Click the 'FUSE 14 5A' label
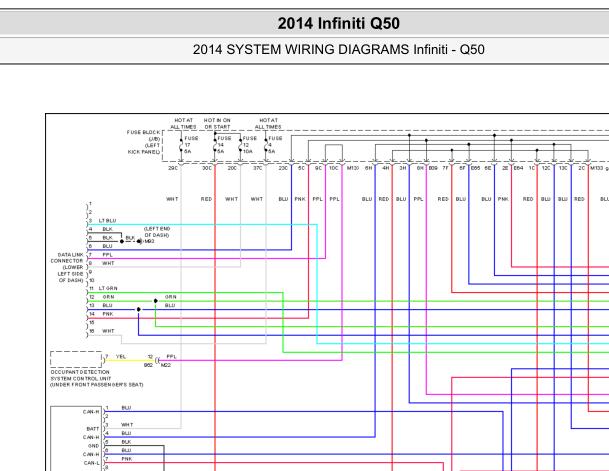Viewport: 609px width, 471px height. [224, 145]
